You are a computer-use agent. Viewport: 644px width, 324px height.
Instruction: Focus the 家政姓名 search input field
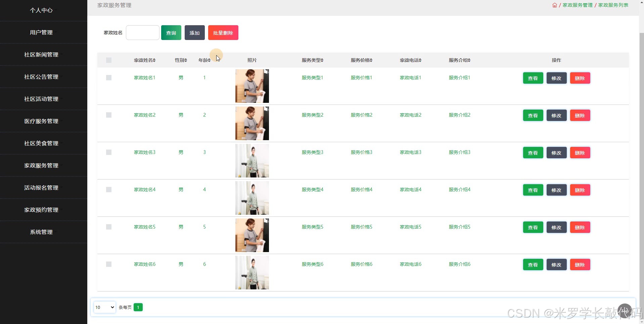[x=143, y=33]
